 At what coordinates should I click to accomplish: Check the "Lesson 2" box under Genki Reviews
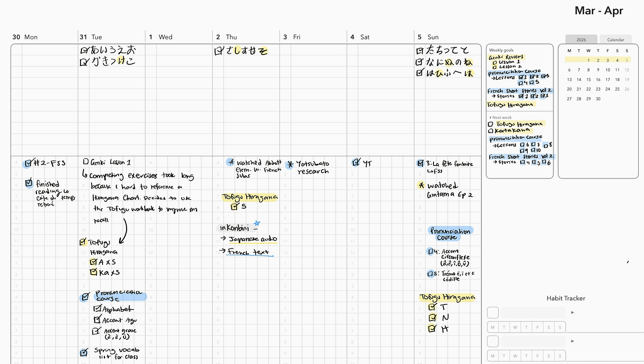point(494,66)
